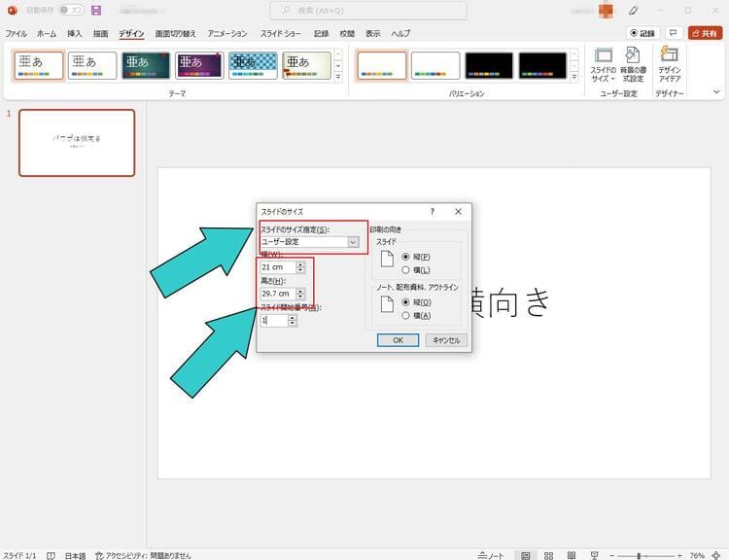Open the Slide Size (スライドのサイズ) ribbon button

(x=603, y=64)
